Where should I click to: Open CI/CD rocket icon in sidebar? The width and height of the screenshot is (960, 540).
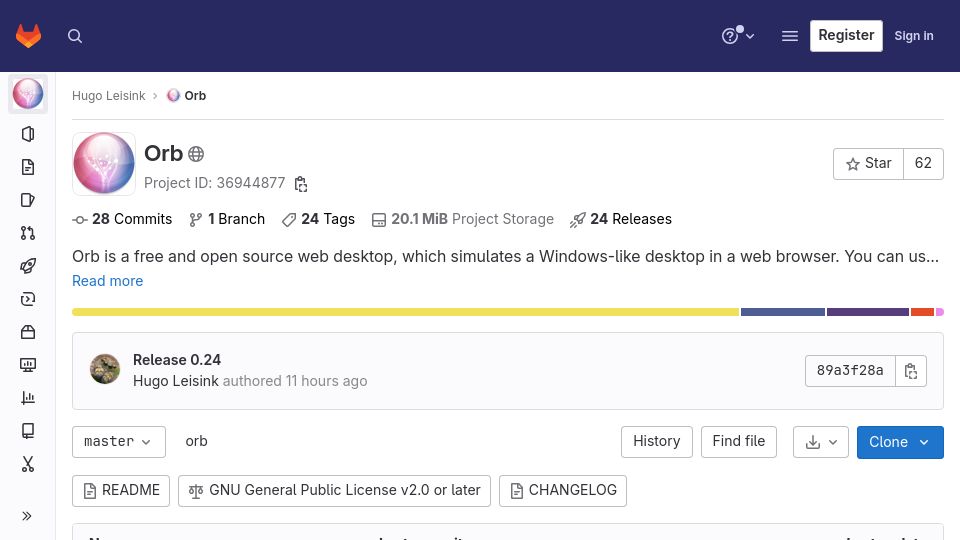tap(28, 266)
